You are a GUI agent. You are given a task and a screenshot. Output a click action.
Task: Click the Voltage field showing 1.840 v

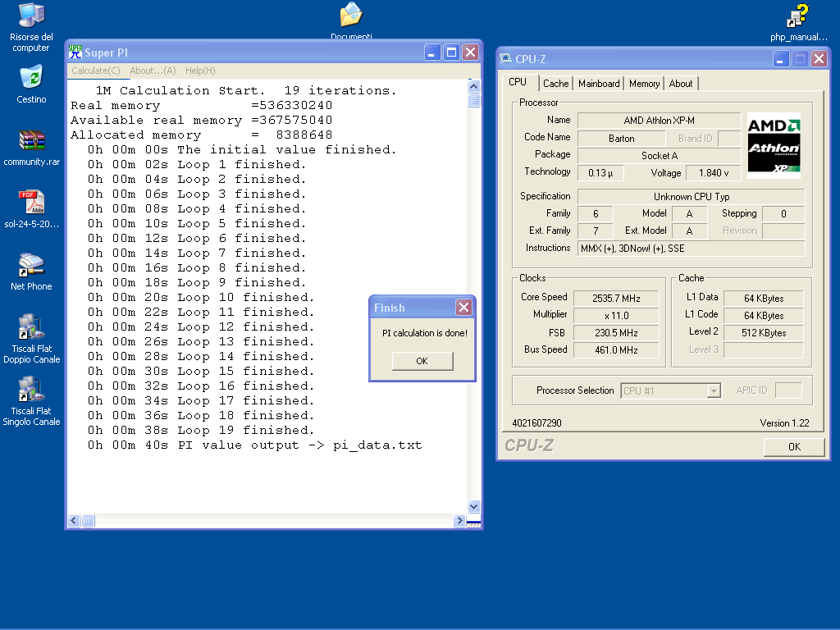(714, 173)
